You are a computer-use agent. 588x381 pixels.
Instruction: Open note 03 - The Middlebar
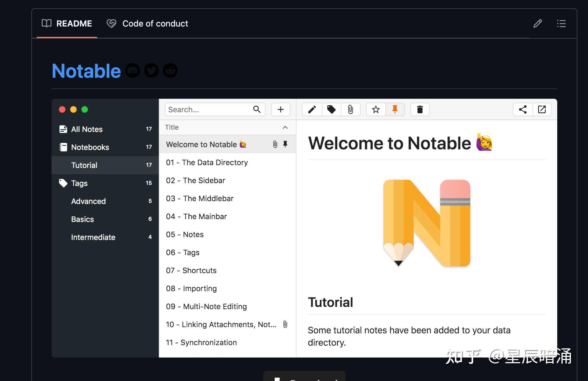point(227,198)
